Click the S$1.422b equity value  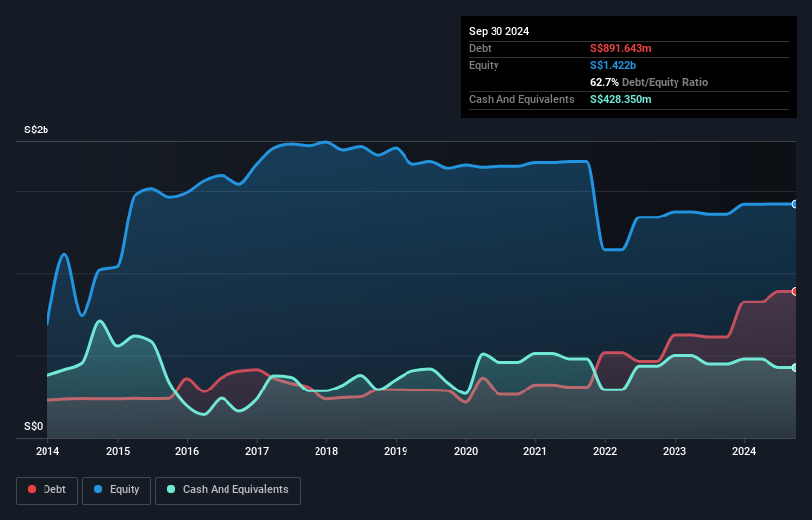coord(612,65)
